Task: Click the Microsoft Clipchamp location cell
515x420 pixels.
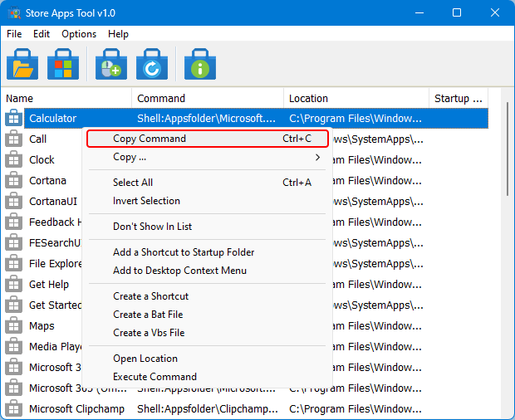Action: click(356, 409)
